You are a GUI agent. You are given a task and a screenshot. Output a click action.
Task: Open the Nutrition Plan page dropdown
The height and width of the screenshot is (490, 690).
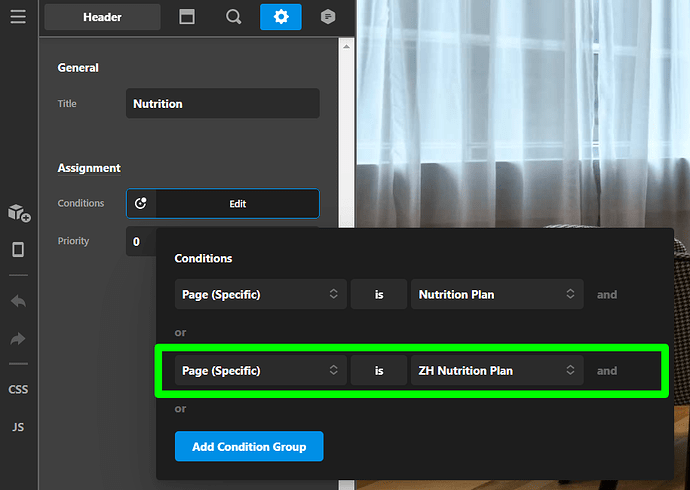tap(497, 294)
